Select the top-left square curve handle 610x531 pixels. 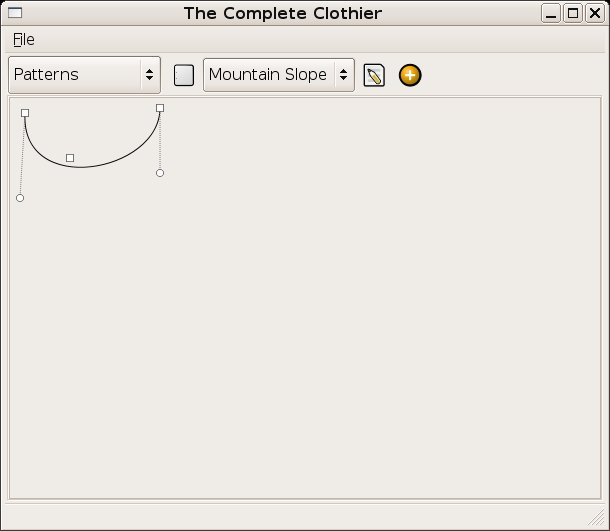(x=25, y=113)
